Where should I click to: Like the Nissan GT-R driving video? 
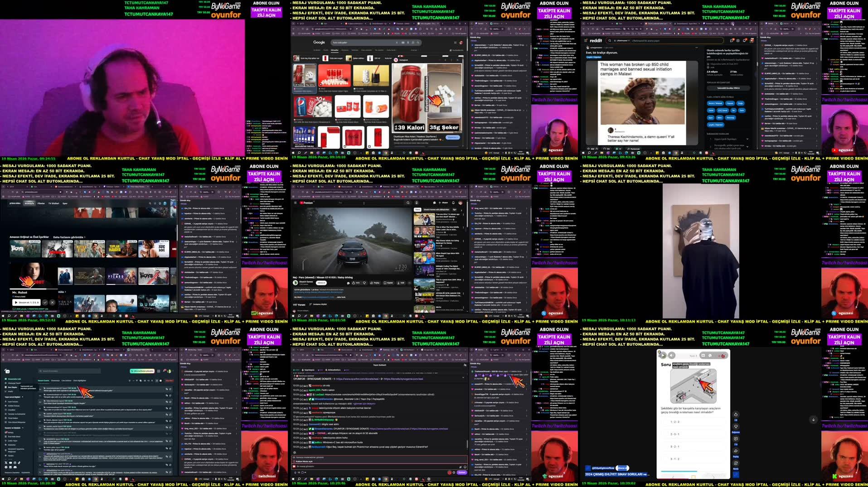[354, 283]
